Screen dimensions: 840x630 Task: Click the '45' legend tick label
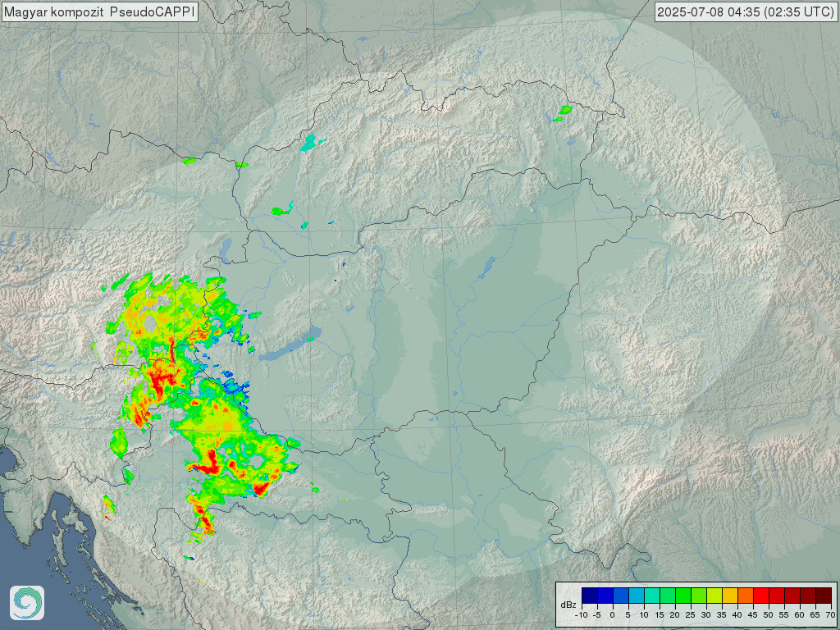[x=753, y=615]
